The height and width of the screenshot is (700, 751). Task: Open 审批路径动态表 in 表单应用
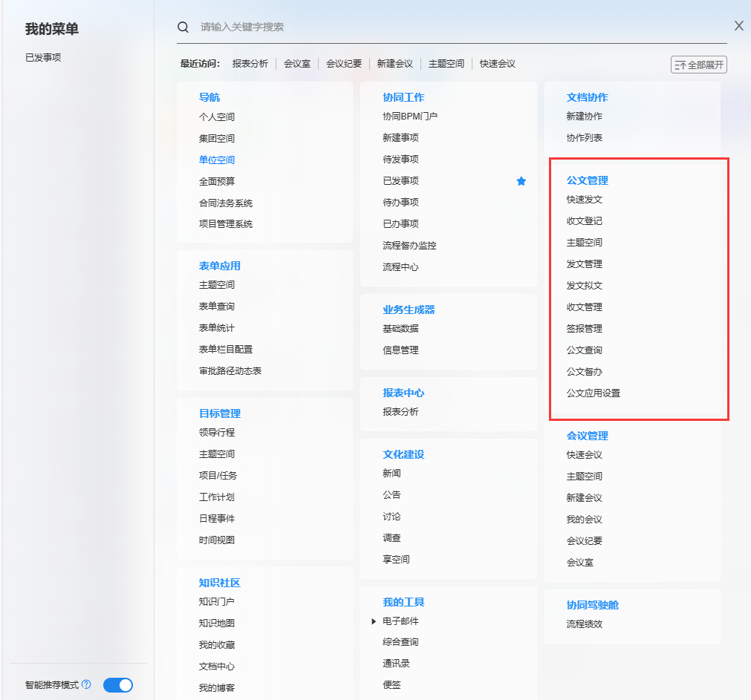click(x=230, y=371)
